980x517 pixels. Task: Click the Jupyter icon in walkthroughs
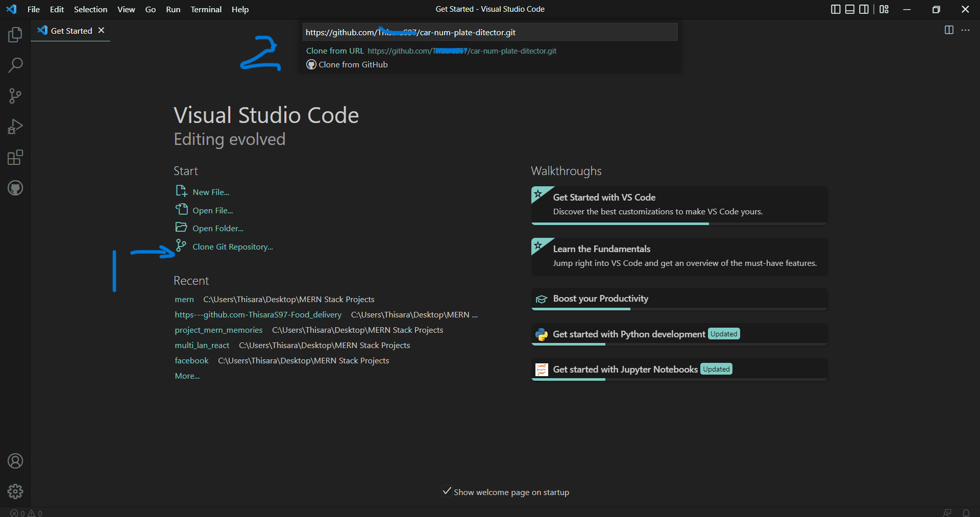pos(542,370)
